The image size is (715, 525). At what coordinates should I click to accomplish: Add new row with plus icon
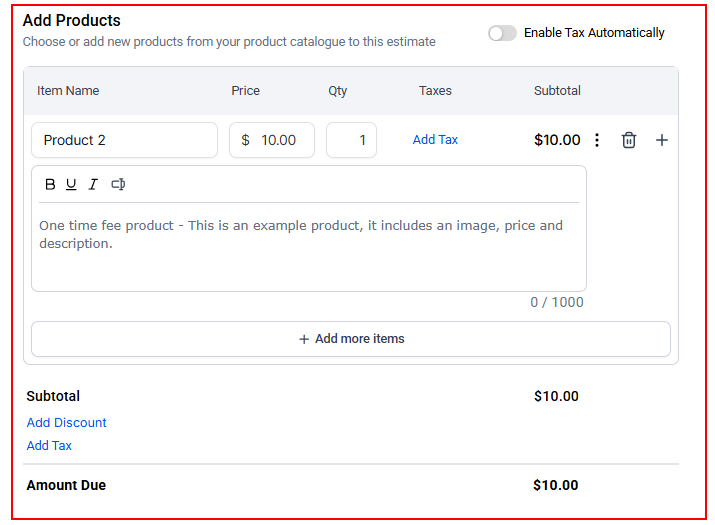click(662, 140)
